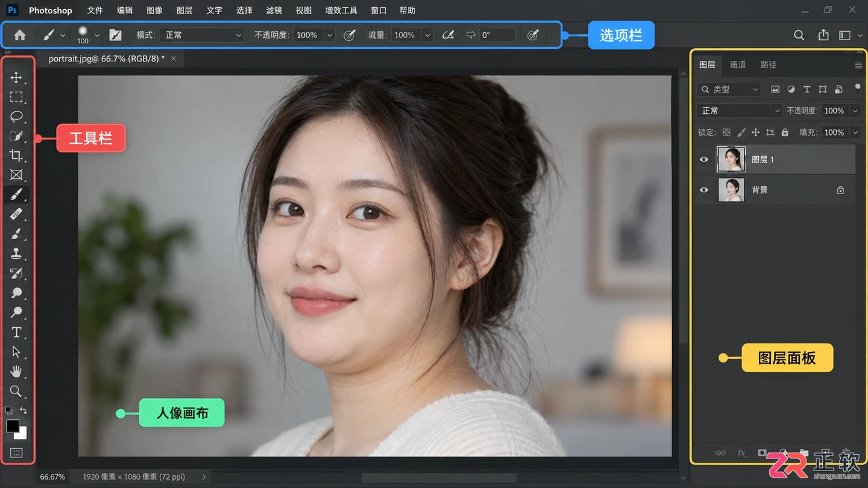Filter layers by type layers (T icon)
This screenshot has height=488, width=868.
tap(807, 89)
